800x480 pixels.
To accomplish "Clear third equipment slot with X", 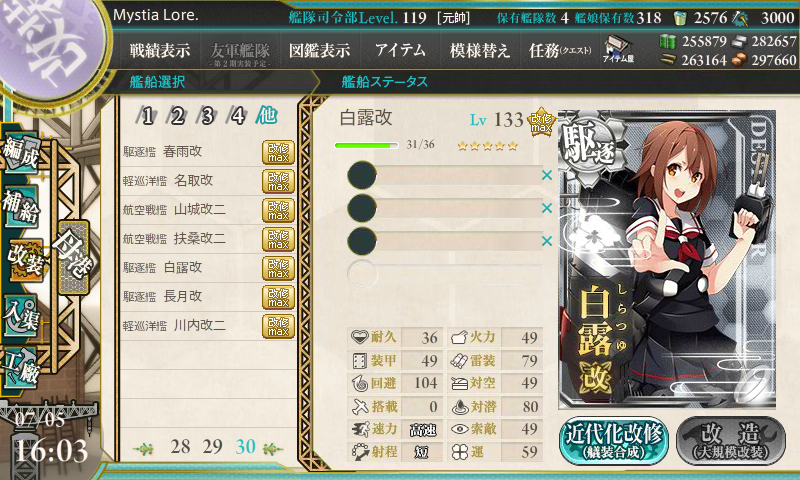I will click(x=547, y=241).
